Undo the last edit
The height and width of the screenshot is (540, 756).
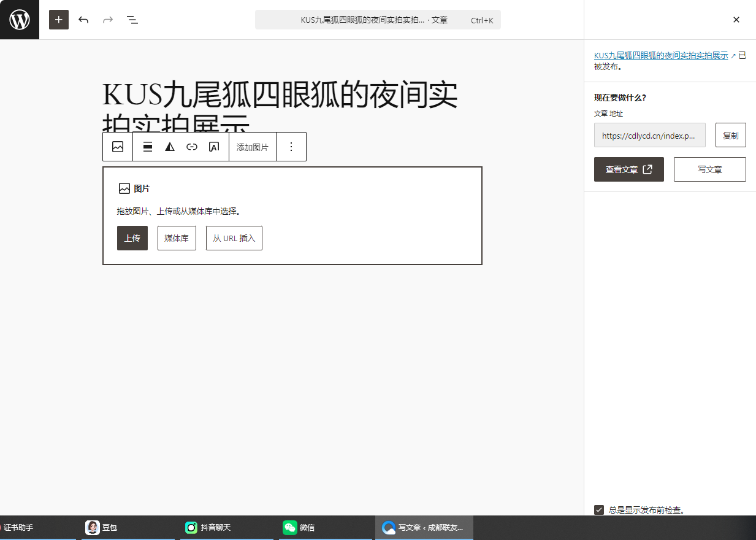pyautogui.click(x=83, y=20)
